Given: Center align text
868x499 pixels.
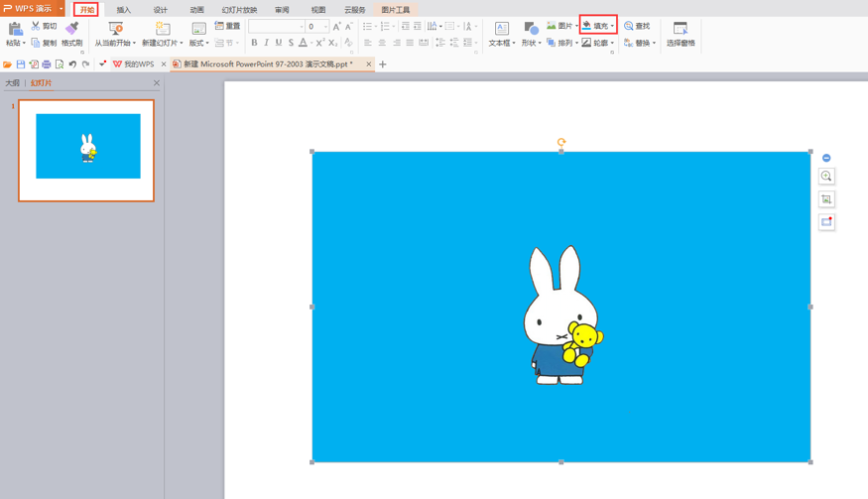Looking at the screenshot, I should click(382, 43).
